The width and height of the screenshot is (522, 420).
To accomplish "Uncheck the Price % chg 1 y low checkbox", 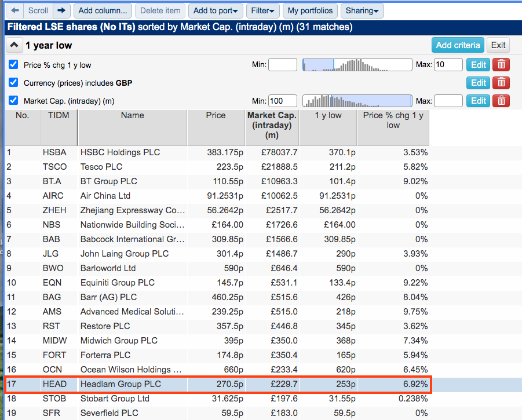I will [x=13, y=64].
